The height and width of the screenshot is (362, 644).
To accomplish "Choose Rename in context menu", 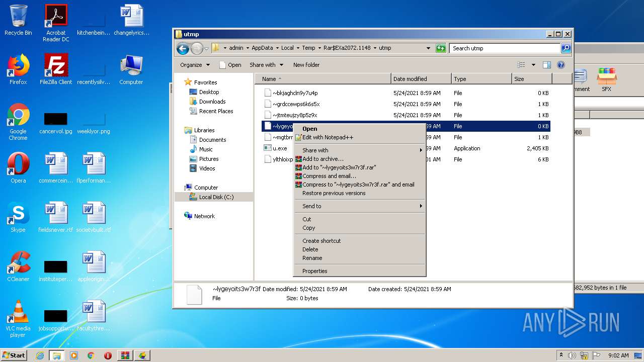I will (x=360, y=258).
